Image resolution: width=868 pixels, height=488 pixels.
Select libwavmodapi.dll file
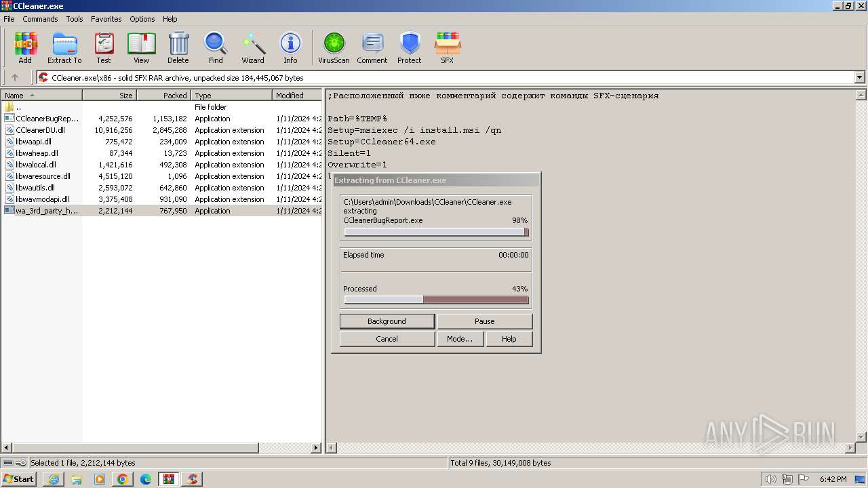click(161, 199)
